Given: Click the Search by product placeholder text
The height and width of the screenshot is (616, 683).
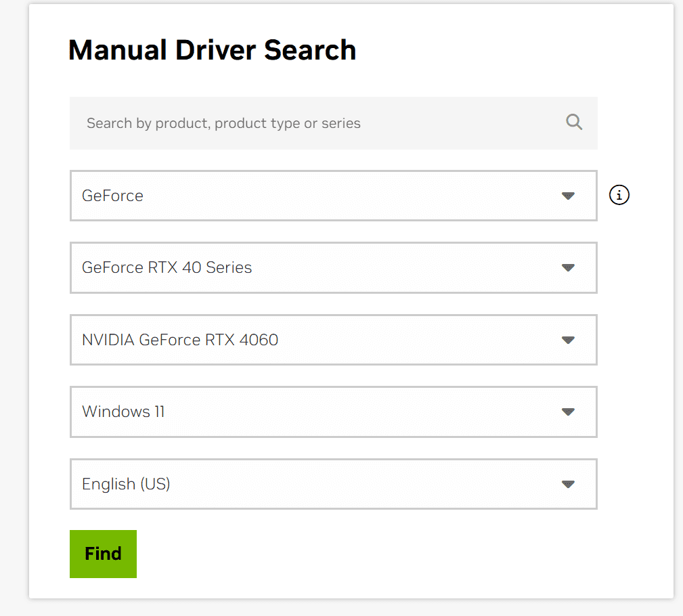Looking at the screenshot, I should [x=222, y=123].
